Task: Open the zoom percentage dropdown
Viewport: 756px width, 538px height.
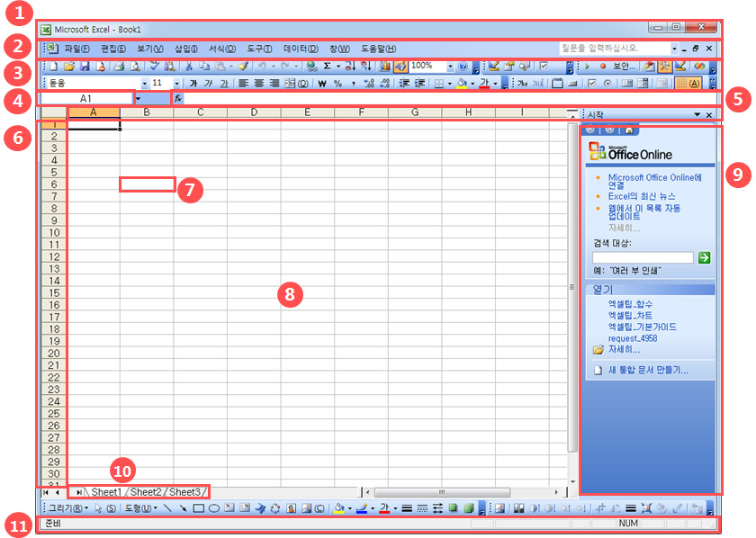Action: 450,67
